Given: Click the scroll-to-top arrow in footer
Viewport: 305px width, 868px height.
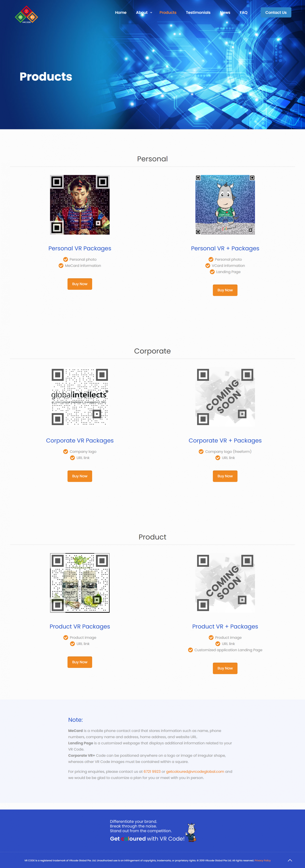Looking at the screenshot, I should coord(290,860).
